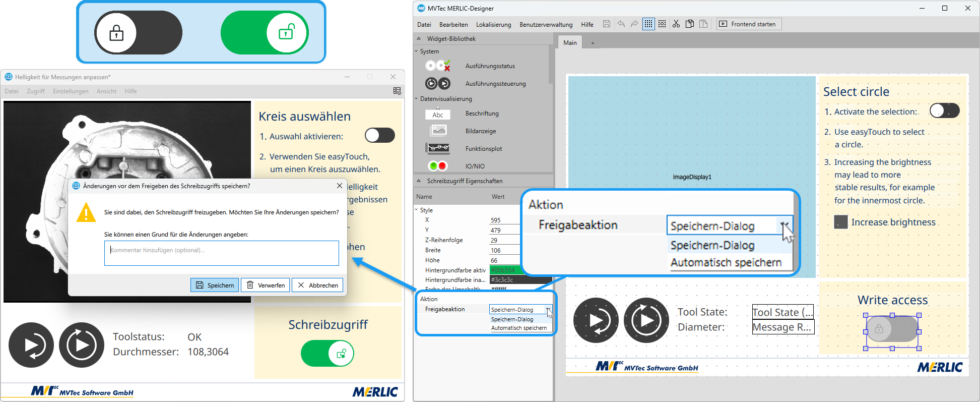Collapse the Style property group

(416, 210)
